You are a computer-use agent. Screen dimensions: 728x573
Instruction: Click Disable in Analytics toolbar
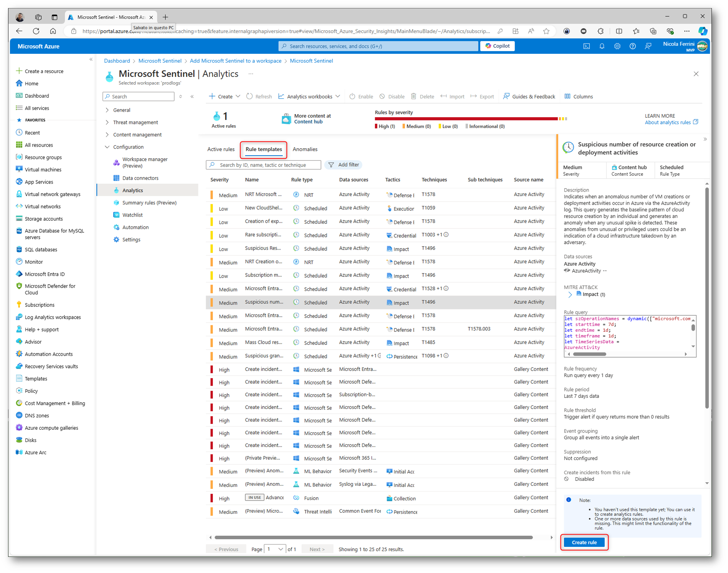[x=392, y=96]
